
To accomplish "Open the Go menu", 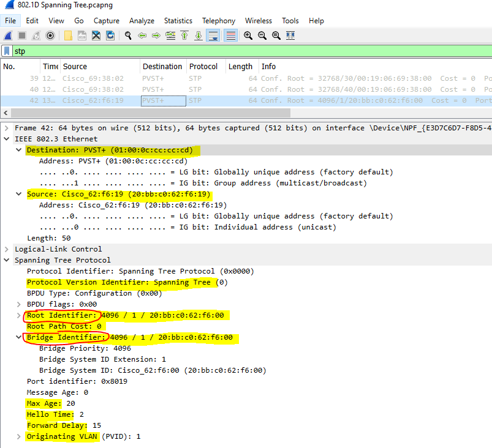I will point(79,21).
